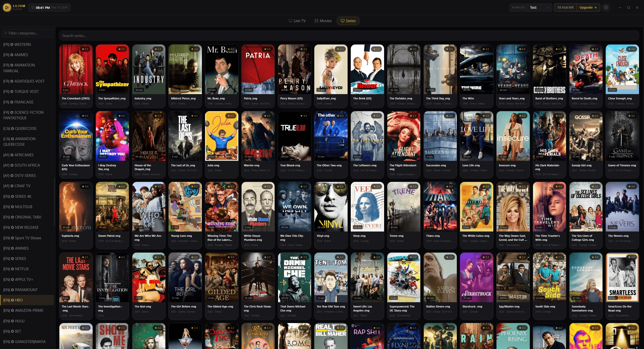Click the title text 'Doom Patrol-eng'
The image size is (644, 349).
[x=109, y=236]
